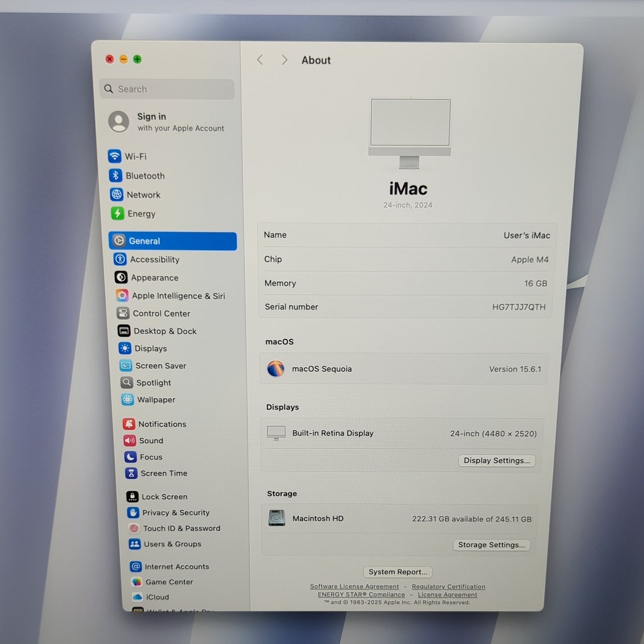This screenshot has width=644, height=644.
Task: Go back with the left chevron
Action: (x=260, y=60)
